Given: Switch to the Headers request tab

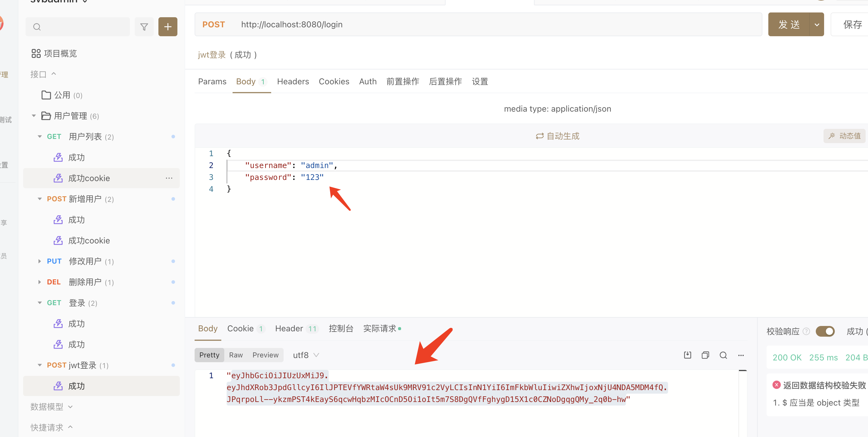Looking at the screenshot, I should coord(293,81).
